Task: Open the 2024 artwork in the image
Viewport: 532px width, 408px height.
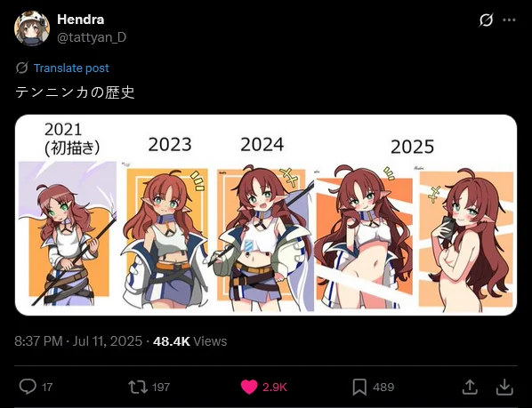Action: pos(264,238)
